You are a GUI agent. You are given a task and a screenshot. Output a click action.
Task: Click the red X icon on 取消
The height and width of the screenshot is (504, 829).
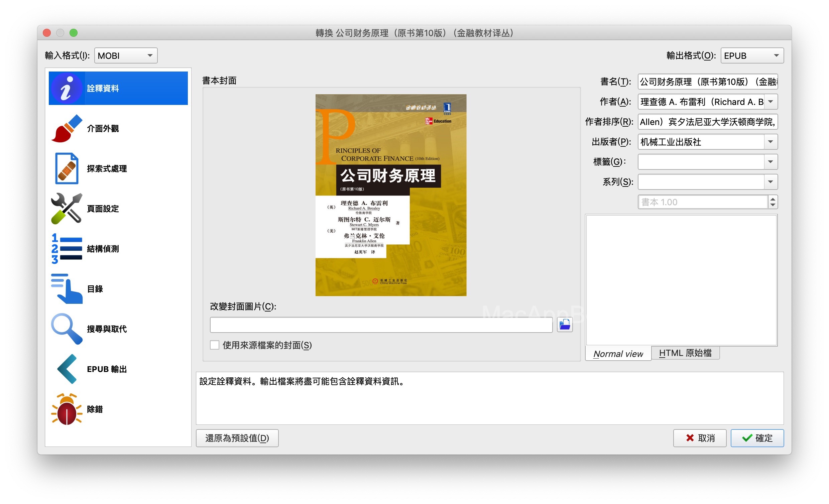(x=690, y=438)
